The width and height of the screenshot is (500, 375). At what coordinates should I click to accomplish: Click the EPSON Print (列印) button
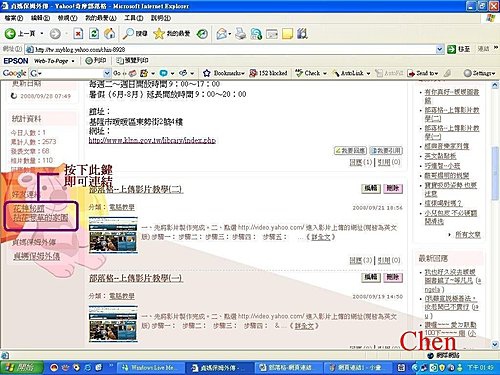tap(96, 61)
